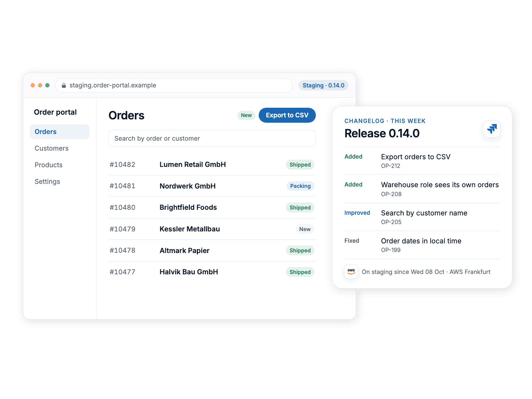Open Settings in the sidebar
Screen dimensions: 532x399
pos(47,182)
